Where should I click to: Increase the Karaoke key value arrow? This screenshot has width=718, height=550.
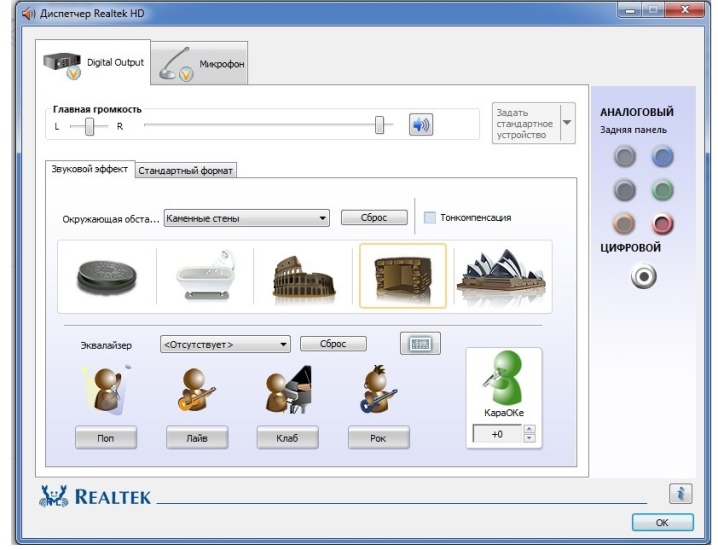click(x=529, y=429)
